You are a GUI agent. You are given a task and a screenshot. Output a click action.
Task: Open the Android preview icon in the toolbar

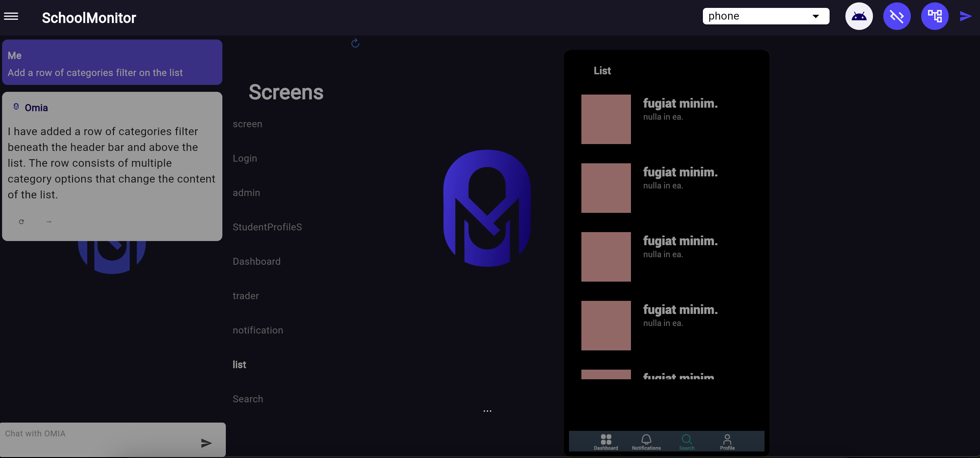click(859, 16)
